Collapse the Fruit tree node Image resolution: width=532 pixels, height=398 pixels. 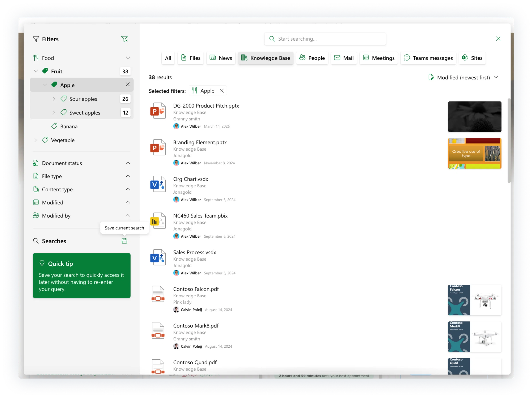36,71
